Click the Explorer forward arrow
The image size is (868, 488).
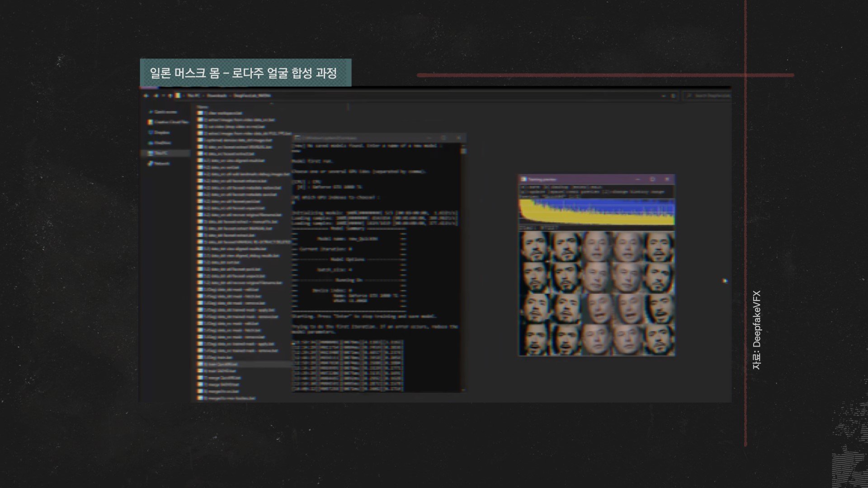click(x=156, y=96)
